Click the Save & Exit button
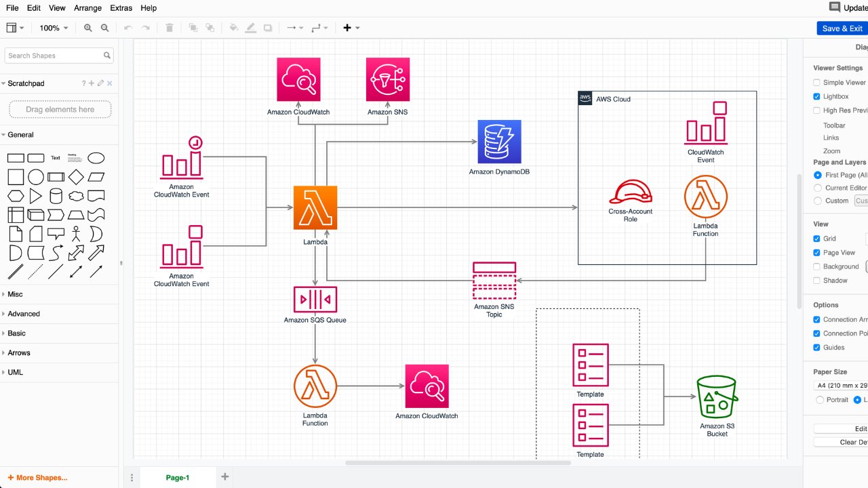868x488 pixels. click(x=842, y=28)
